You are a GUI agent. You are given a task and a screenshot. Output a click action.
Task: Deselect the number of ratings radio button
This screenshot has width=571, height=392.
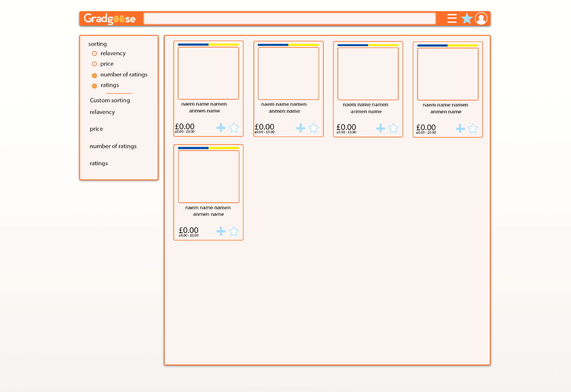point(95,75)
